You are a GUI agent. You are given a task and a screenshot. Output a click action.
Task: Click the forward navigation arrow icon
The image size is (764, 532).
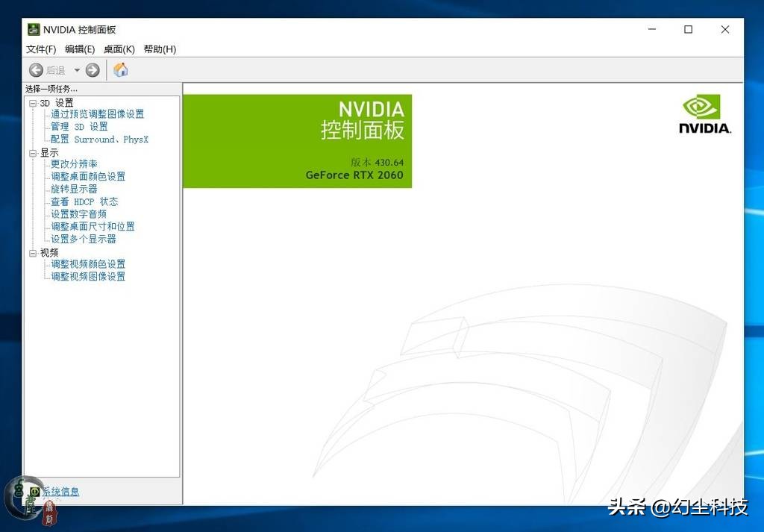[x=91, y=69]
